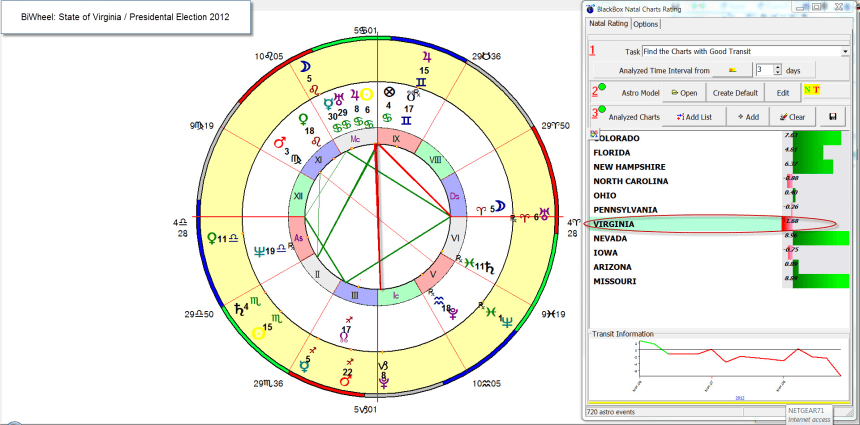
Task: Click the Sun symbol in the outer wheel
Action: pos(256,333)
